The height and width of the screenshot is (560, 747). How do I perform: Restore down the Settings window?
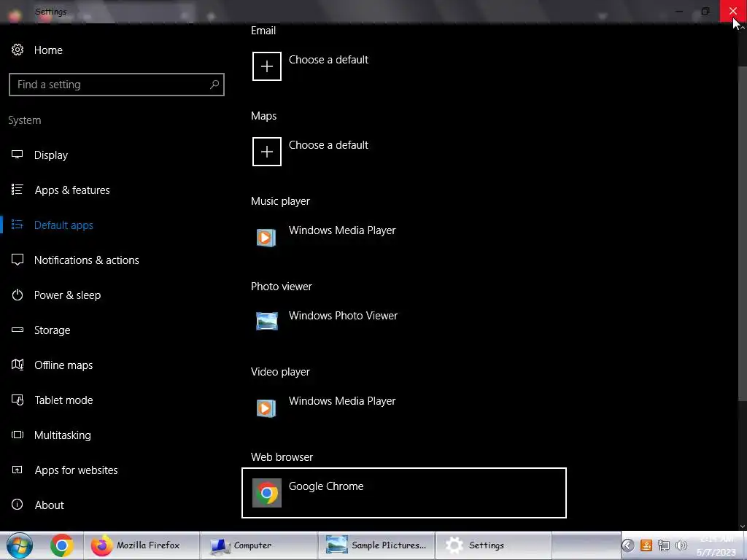[x=705, y=11]
